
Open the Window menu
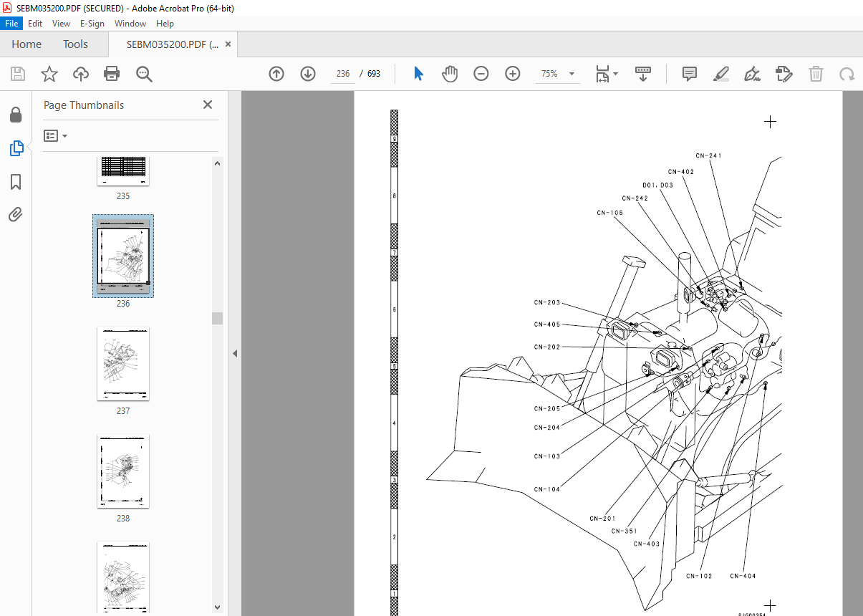(130, 24)
